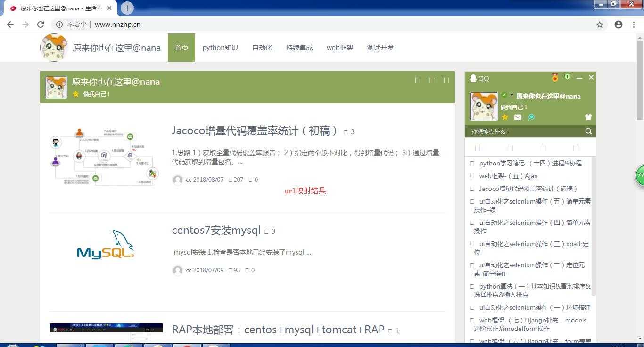Image resolution: width=644 pixels, height=347 pixels.
Task: Click the green shield icon in QQ panel
Action: [567, 77]
